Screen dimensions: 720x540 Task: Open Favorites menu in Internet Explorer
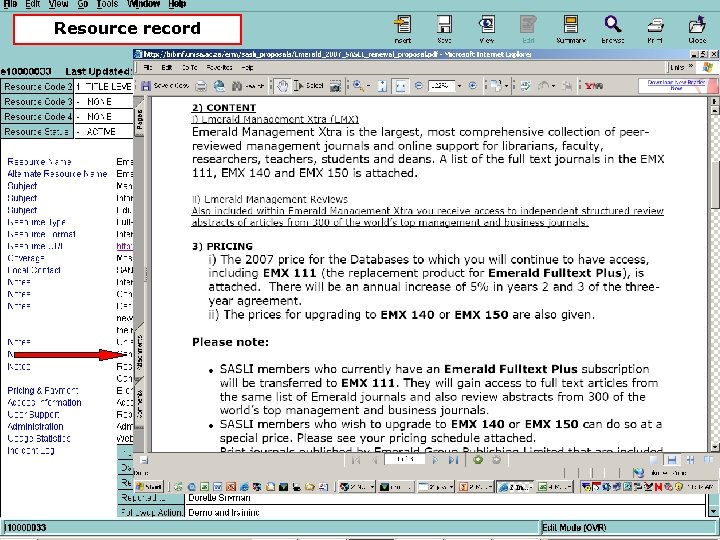click(x=219, y=68)
